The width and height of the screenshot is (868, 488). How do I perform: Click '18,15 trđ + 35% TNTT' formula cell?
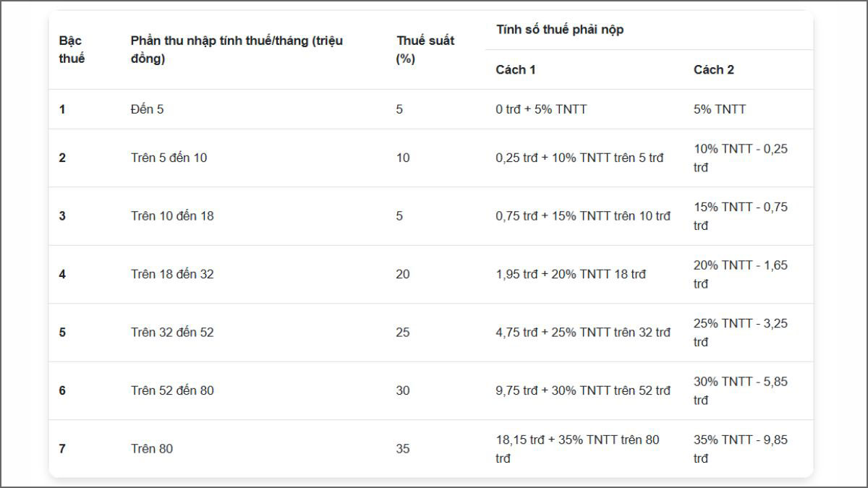click(577, 449)
